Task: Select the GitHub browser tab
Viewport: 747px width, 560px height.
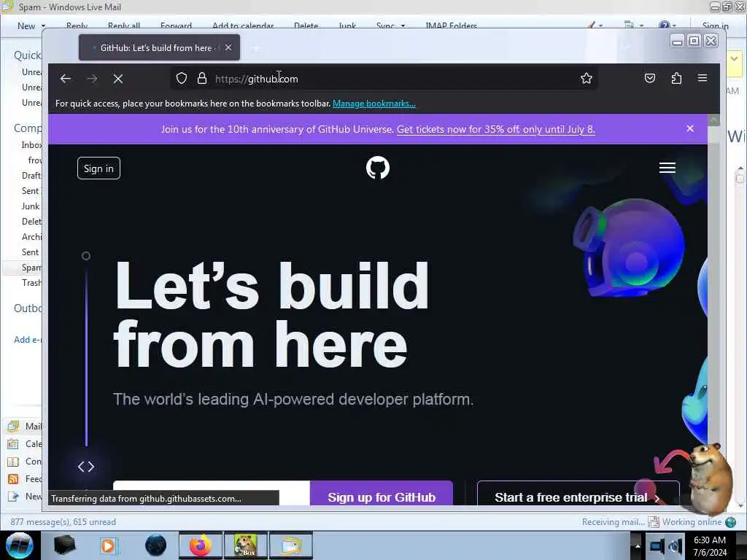Action: [x=159, y=47]
